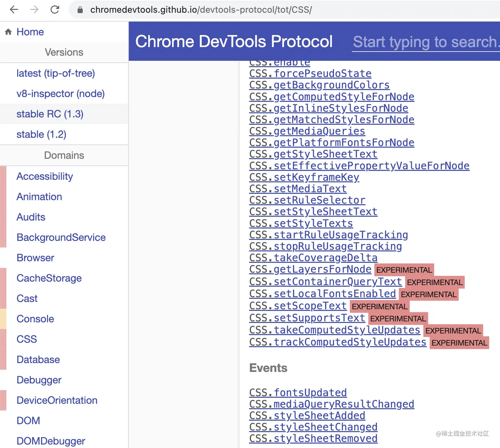Image resolution: width=500 pixels, height=448 pixels.
Task: Open CSS.setLocalFontsEnabled link
Action: tap(322, 294)
